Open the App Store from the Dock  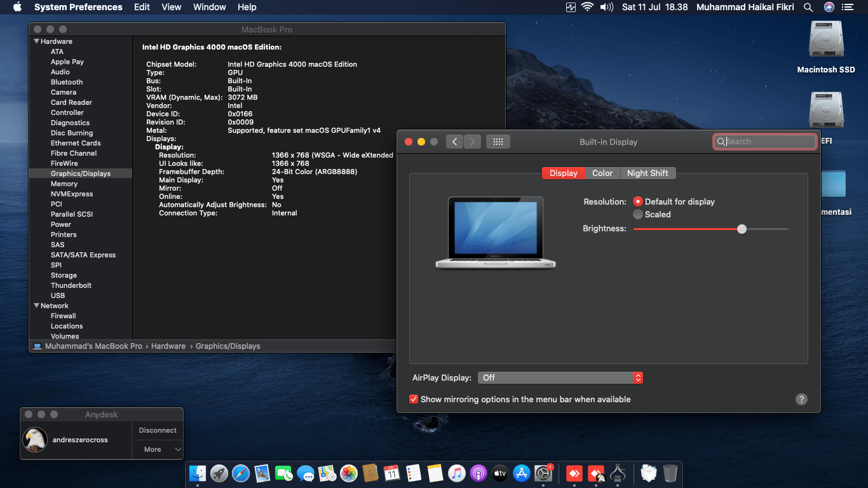pyautogui.click(x=522, y=473)
